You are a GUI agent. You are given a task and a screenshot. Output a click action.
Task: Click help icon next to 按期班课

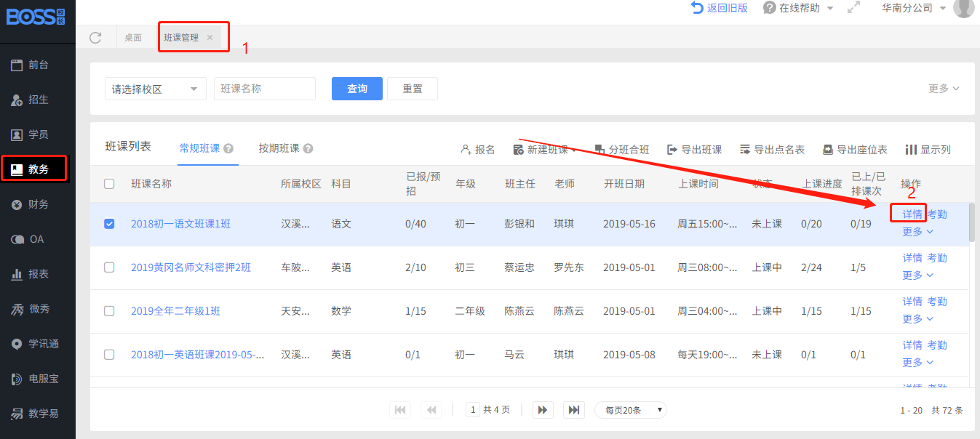(x=308, y=148)
